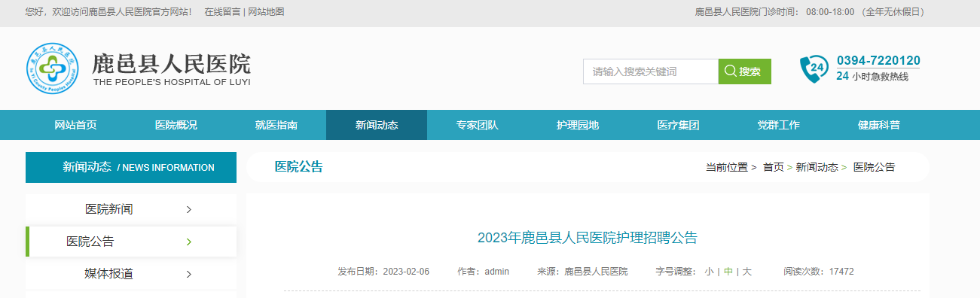
Task: Click THE PEOPLE'S HOSPITAL OF LUYI subtitle
Action: click(172, 82)
